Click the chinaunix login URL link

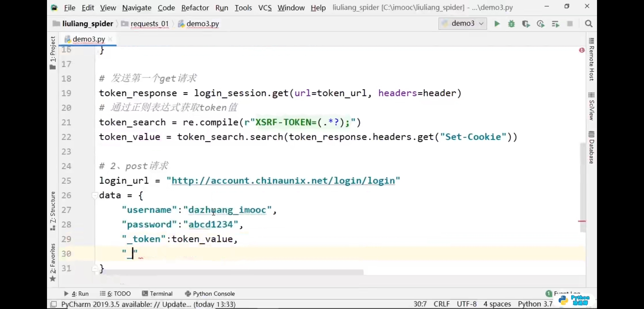[283, 181]
